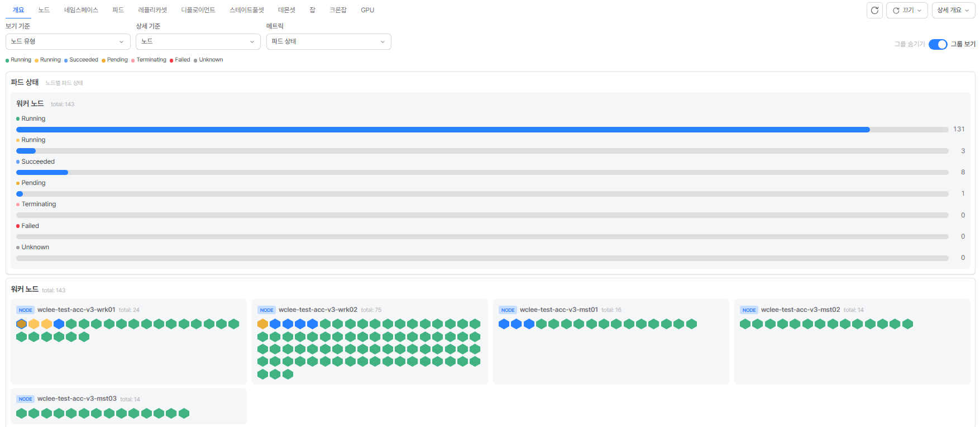Click the NODE badge of wclee-test-acc-v3-wrk01
980x427 pixels.
point(25,310)
